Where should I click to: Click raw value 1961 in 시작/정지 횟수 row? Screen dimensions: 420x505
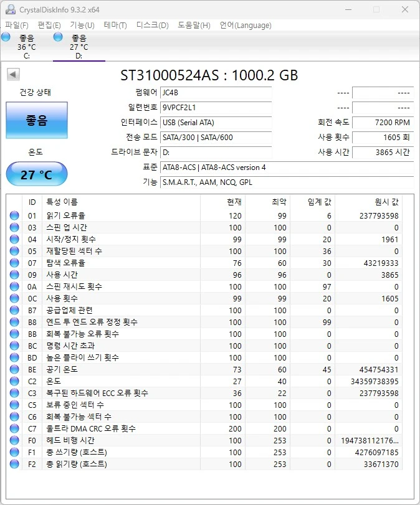tap(389, 239)
